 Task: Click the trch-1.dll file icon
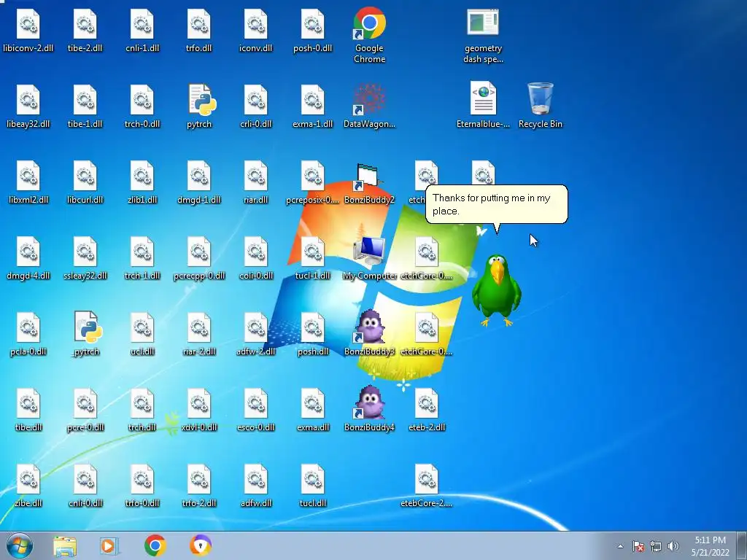pos(142,258)
